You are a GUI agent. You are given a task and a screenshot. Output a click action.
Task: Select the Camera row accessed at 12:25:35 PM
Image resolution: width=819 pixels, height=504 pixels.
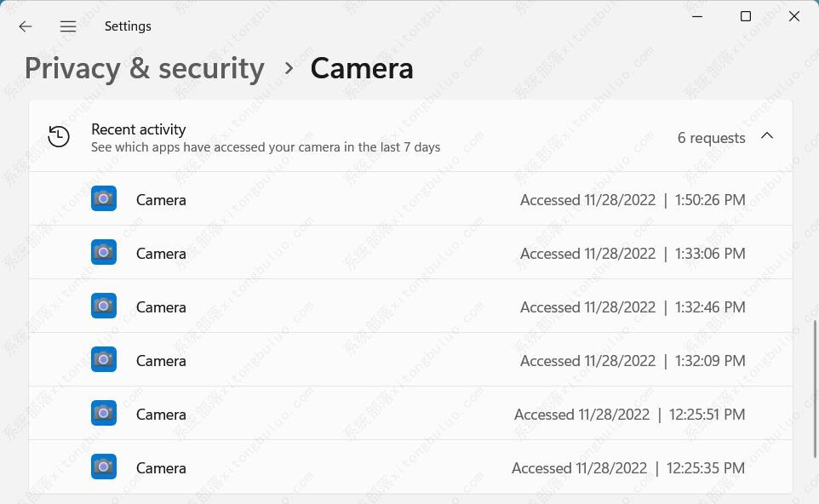[x=409, y=467]
